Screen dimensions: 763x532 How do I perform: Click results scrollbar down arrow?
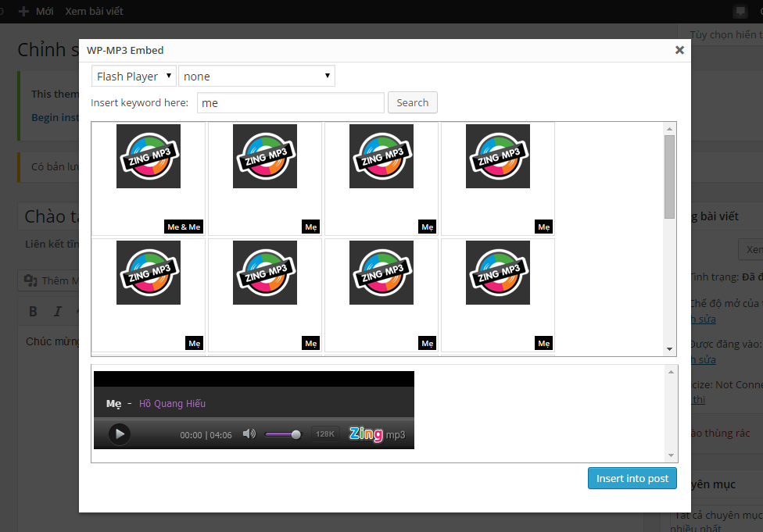tap(669, 349)
